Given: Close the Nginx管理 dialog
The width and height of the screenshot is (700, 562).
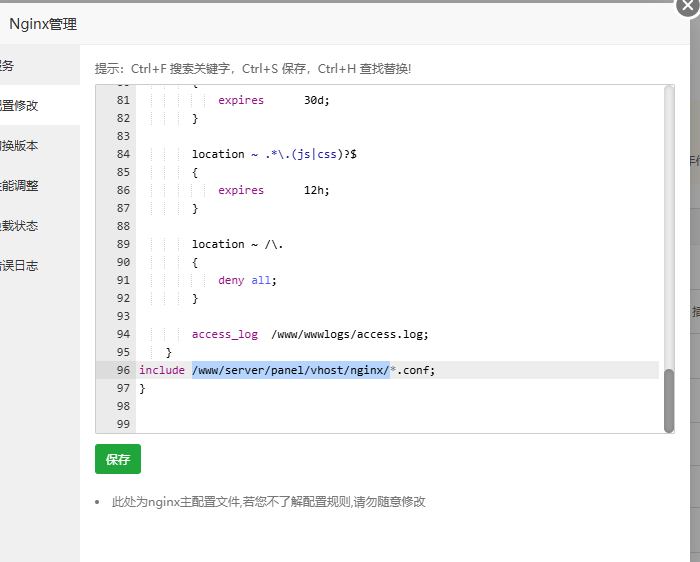Looking at the screenshot, I should click(688, 6).
